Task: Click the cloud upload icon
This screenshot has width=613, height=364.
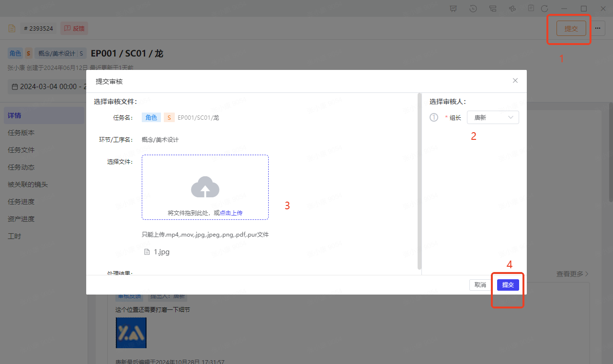Action: pos(205,187)
